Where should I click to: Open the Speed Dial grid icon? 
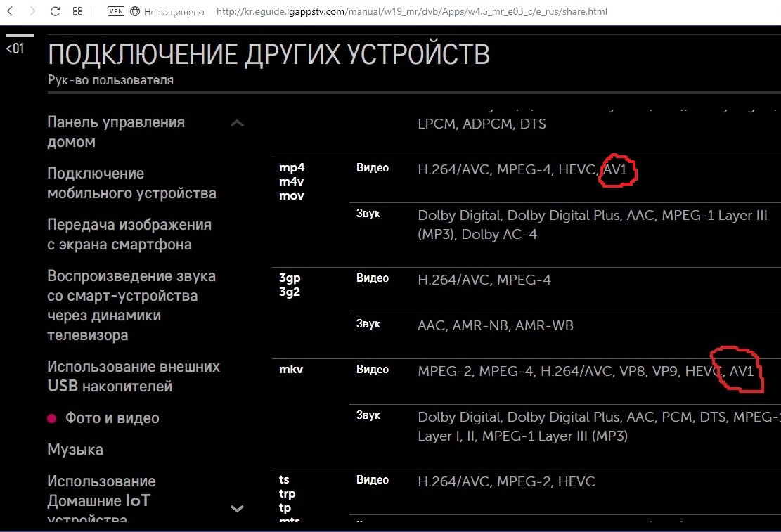(x=78, y=12)
